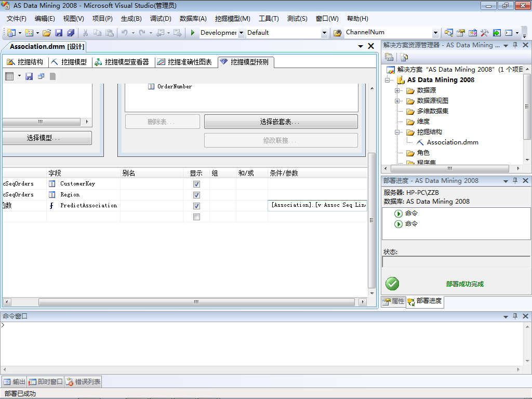This screenshot has width=532, height=399.
Task: Click the Find in Files binoculars icon
Action: pos(337,33)
